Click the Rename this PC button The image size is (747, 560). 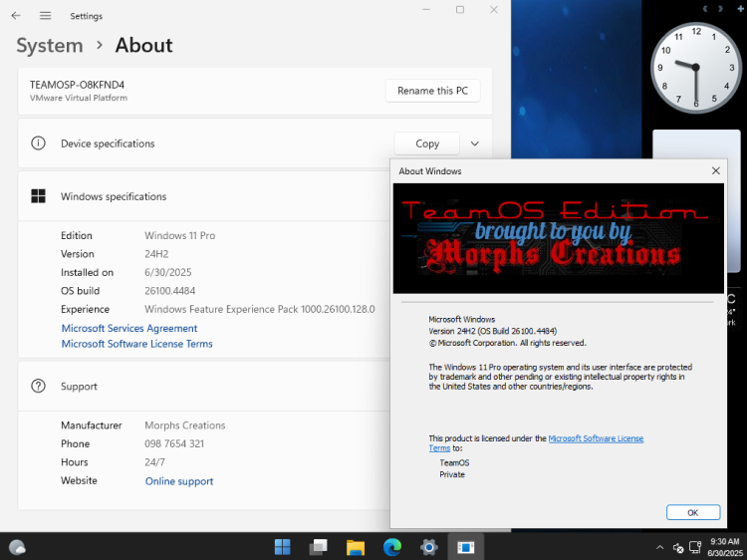point(432,91)
